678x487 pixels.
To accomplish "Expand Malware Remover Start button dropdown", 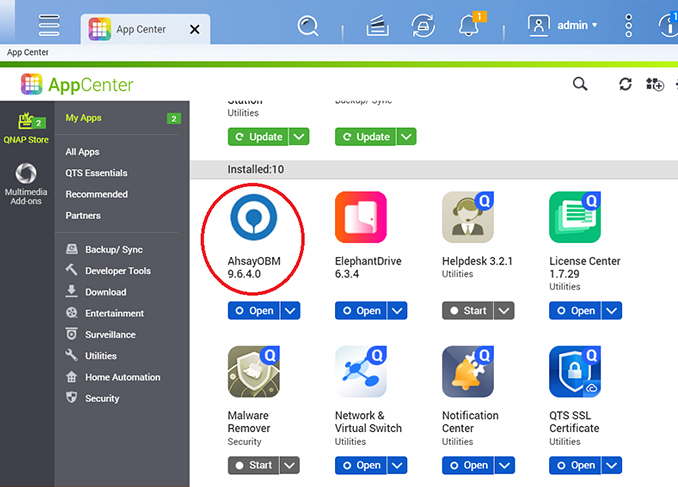I will 290,465.
